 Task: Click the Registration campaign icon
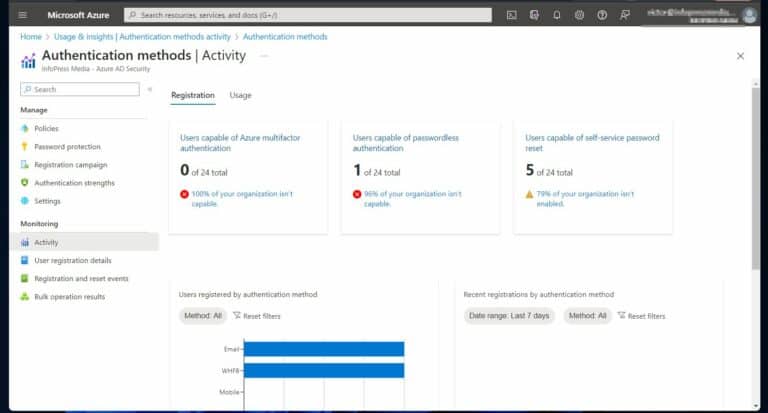[x=24, y=165]
